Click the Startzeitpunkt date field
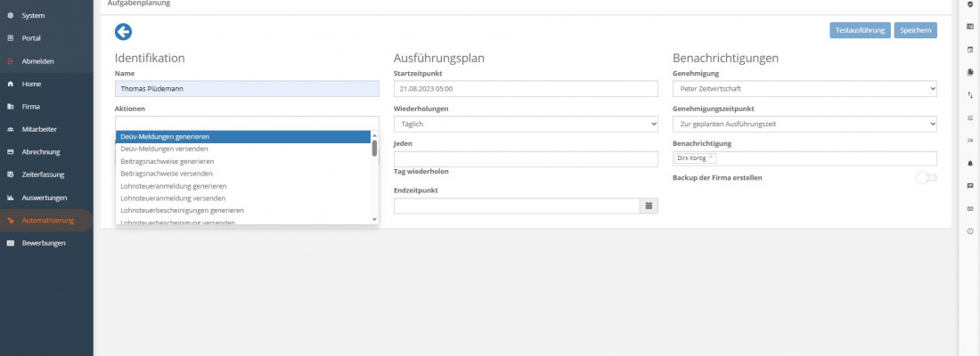 click(526, 89)
